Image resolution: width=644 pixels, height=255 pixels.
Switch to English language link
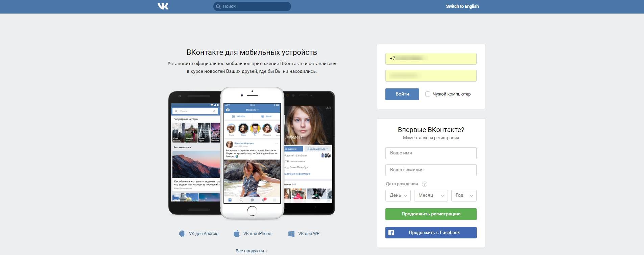click(462, 6)
